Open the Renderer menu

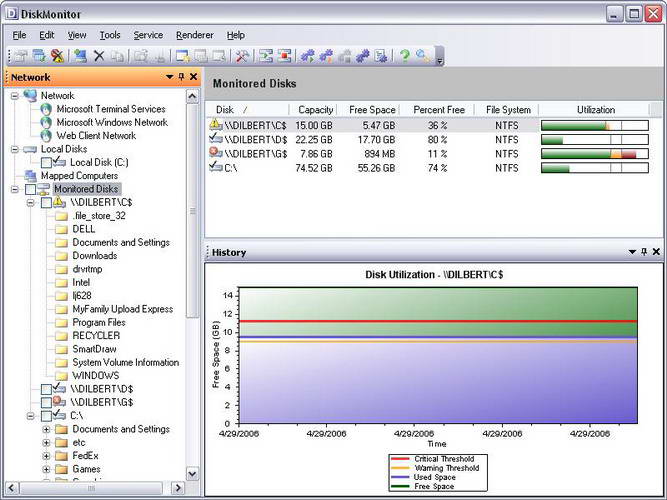(x=194, y=35)
